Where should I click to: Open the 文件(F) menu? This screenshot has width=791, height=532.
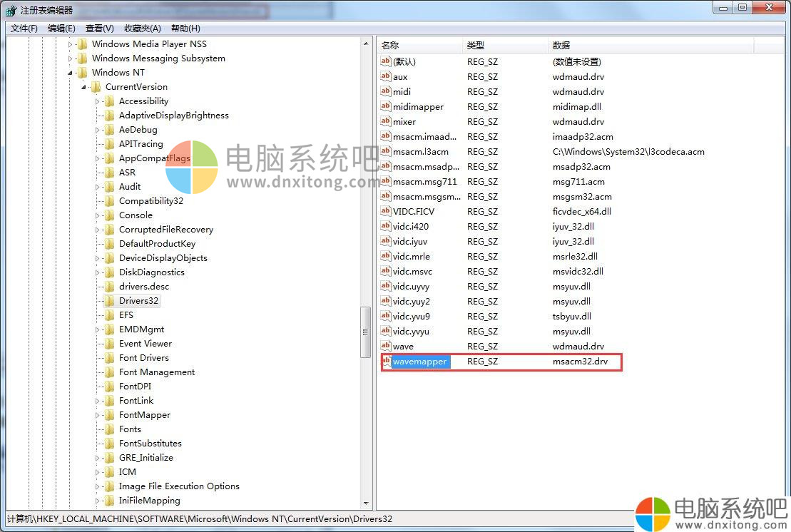pyautogui.click(x=24, y=29)
